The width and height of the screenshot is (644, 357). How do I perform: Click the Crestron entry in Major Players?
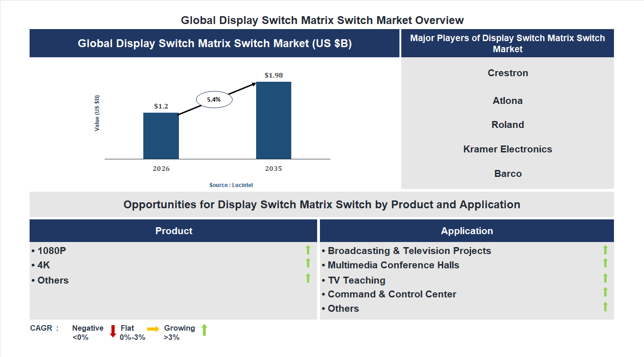point(507,73)
